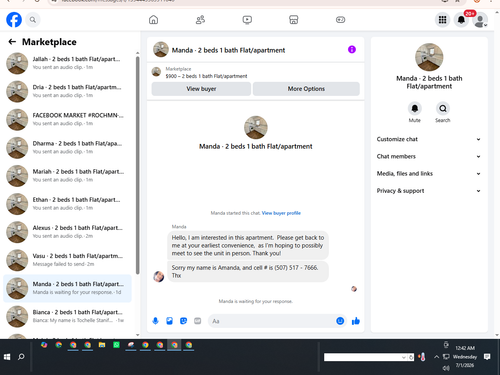Open the Friends tab

pyautogui.click(x=200, y=20)
